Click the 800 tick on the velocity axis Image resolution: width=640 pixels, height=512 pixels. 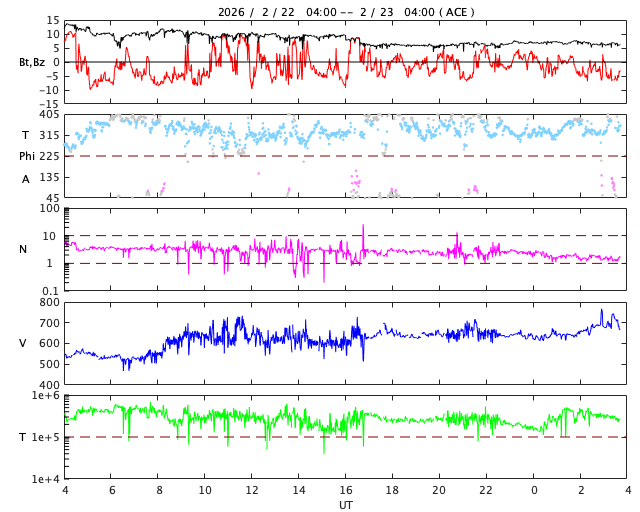(49, 302)
